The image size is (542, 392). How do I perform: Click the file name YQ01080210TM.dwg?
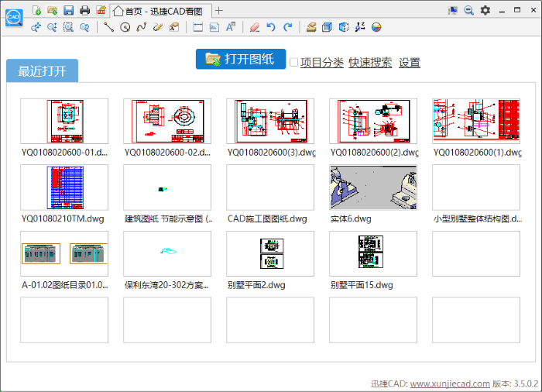(63, 218)
